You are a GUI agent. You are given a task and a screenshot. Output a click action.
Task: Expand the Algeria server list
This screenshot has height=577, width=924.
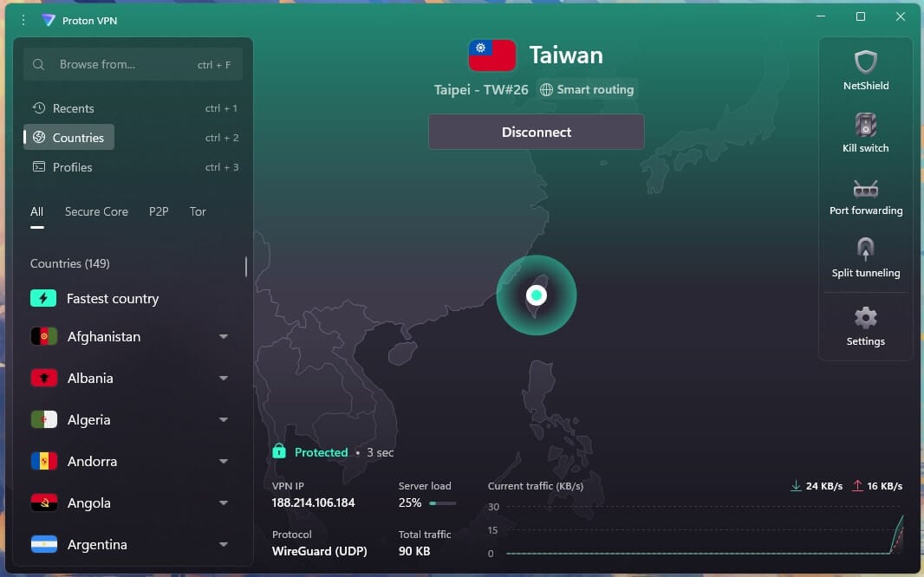[x=224, y=420]
